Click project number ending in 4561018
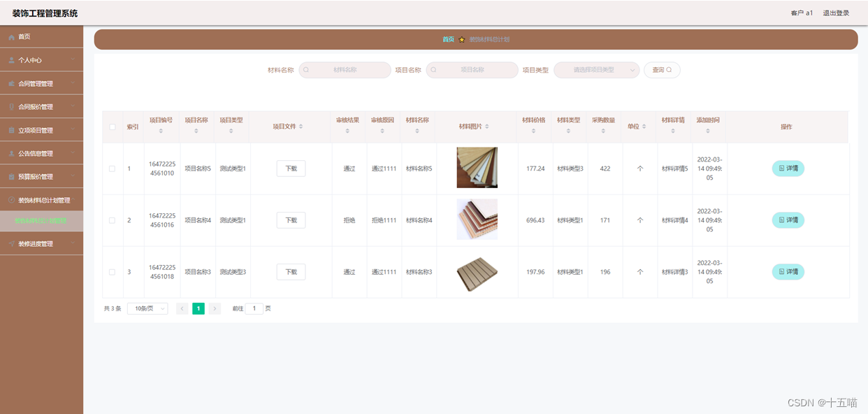 coord(161,272)
